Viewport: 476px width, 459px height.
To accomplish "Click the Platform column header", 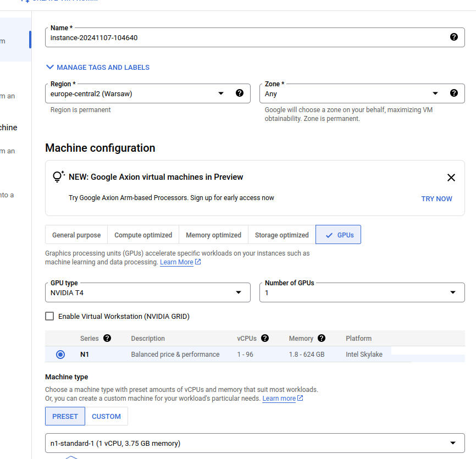I will point(358,338).
